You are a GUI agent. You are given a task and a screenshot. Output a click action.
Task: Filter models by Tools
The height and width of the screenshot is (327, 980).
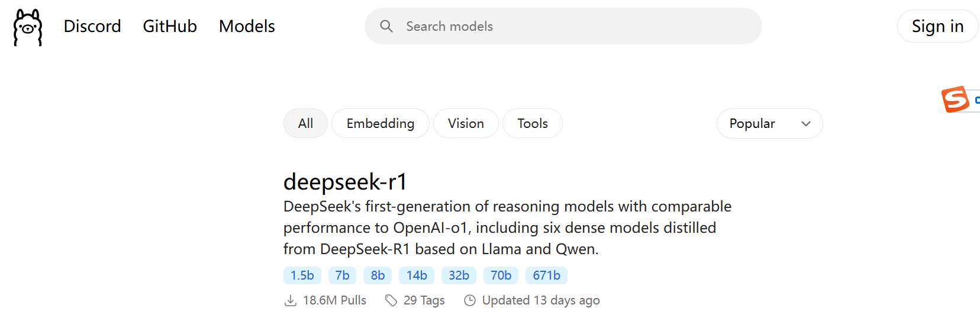[x=533, y=123]
